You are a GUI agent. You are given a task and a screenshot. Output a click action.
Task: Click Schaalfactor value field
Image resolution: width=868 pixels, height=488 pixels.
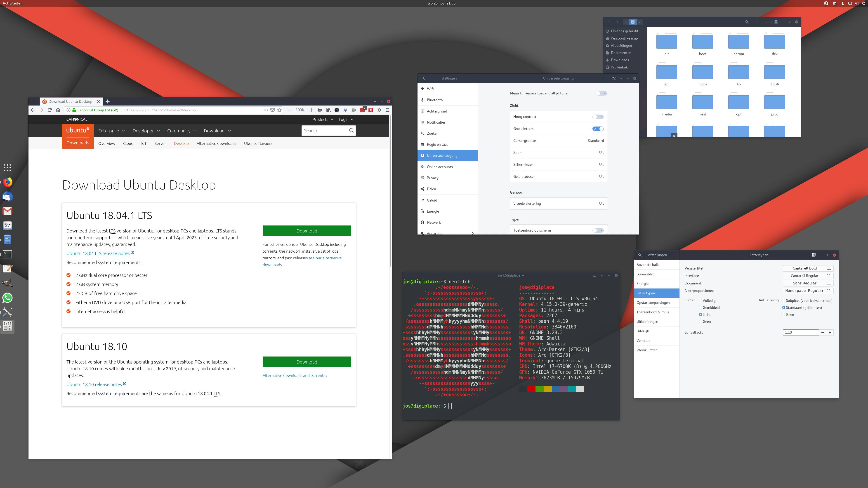[x=801, y=332]
